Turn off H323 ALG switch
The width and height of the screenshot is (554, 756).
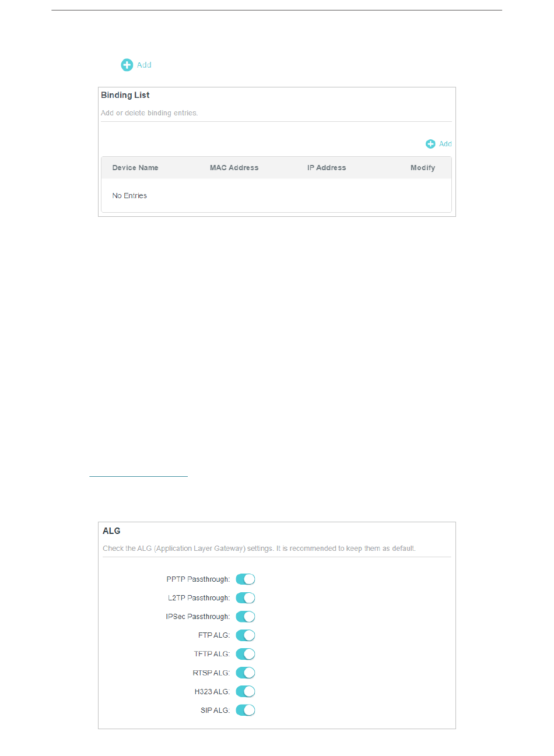246,691
